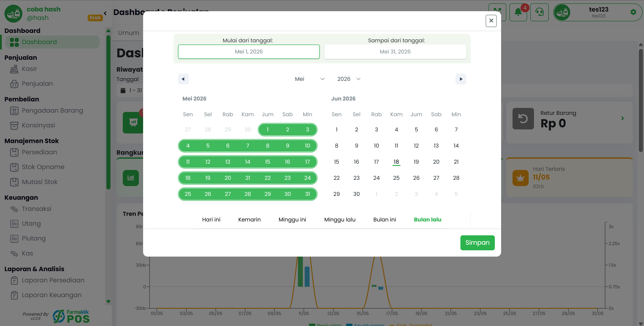The width and height of the screenshot is (644, 326).
Task: Pick June 7 in the Jun 2026 calendar
Action: coord(456,129)
